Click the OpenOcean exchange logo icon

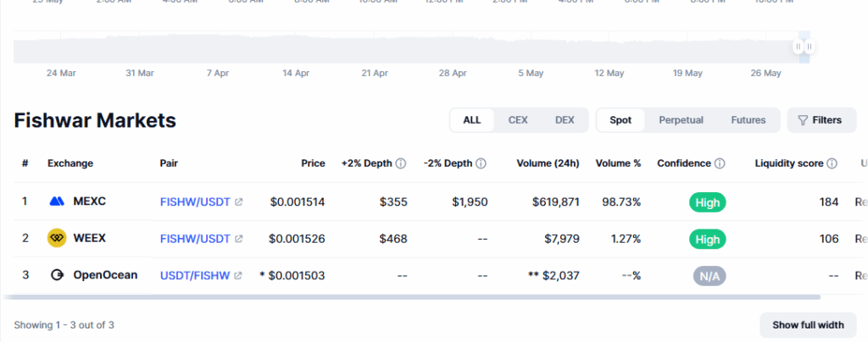tap(57, 275)
